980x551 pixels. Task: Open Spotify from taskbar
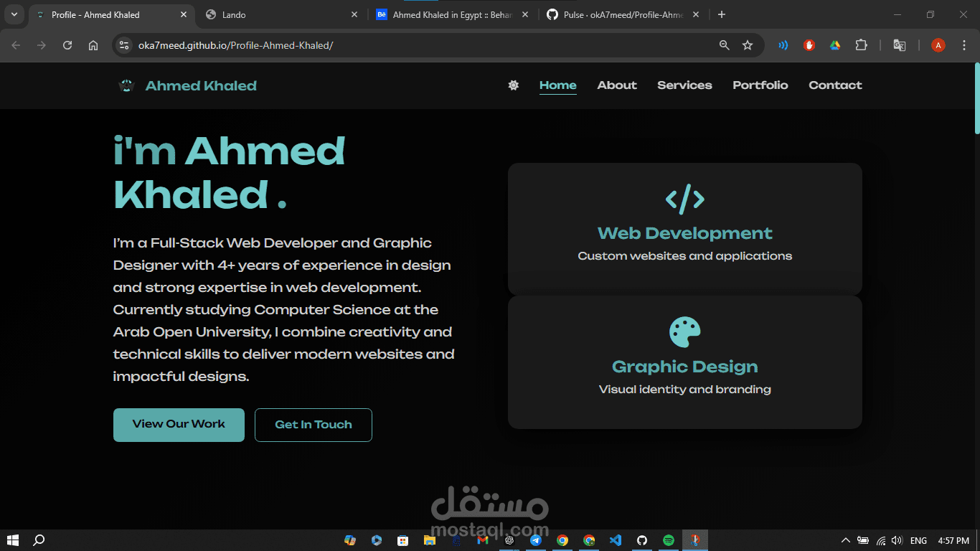pyautogui.click(x=669, y=540)
